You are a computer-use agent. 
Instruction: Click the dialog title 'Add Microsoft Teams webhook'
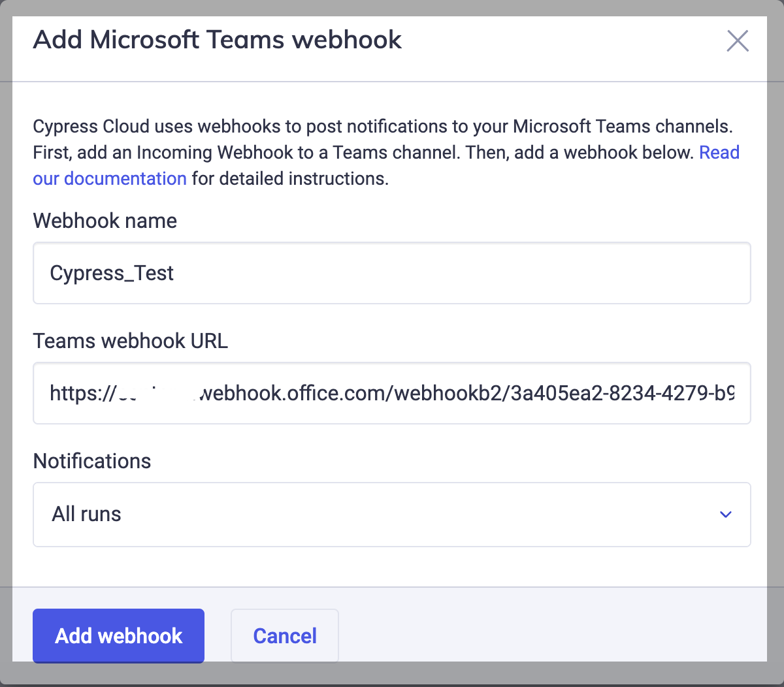218,40
